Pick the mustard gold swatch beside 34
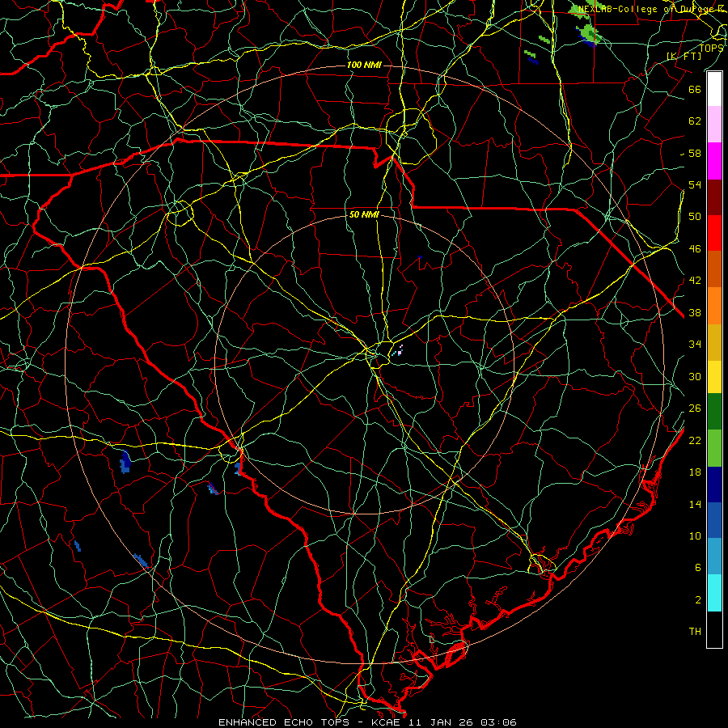 [x=714, y=342]
